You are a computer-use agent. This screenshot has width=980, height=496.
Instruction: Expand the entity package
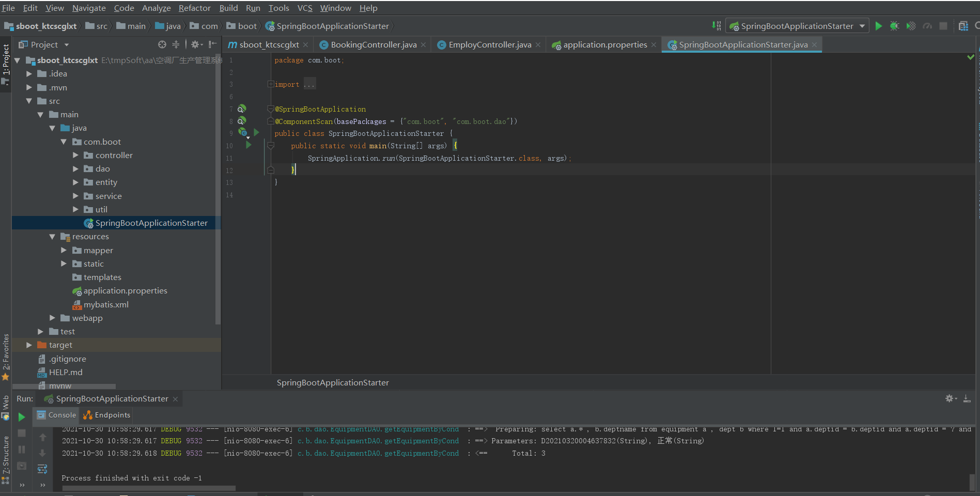point(75,182)
